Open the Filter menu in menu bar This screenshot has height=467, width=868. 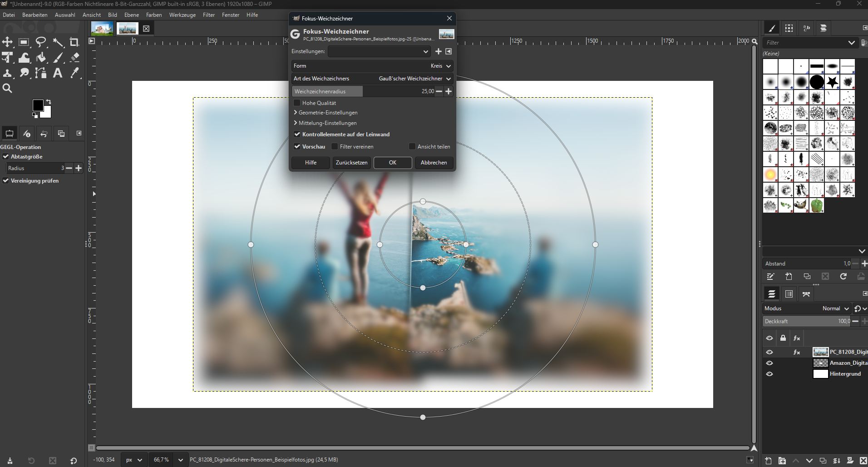click(209, 15)
